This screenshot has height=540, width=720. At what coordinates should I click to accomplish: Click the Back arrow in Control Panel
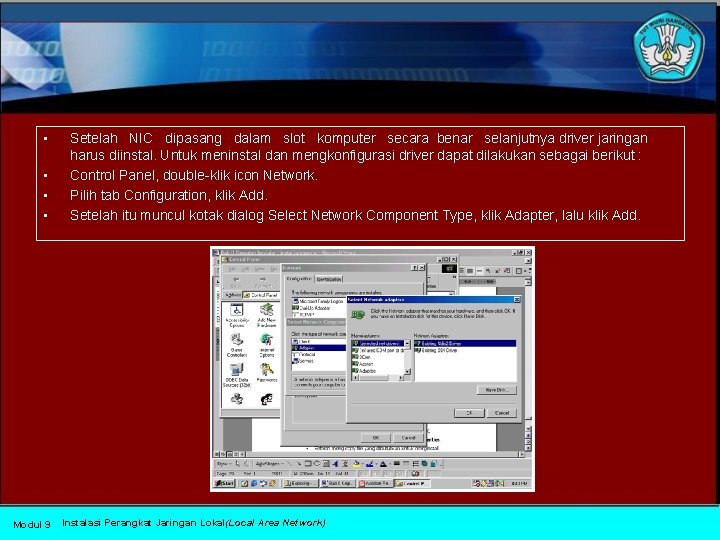tap(236, 282)
